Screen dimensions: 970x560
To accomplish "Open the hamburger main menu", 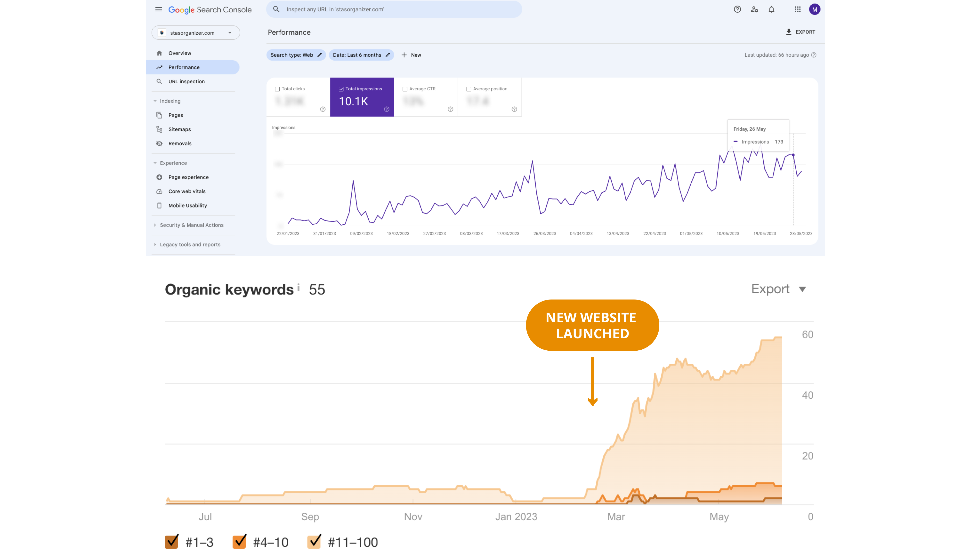I will tap(159, 9).
